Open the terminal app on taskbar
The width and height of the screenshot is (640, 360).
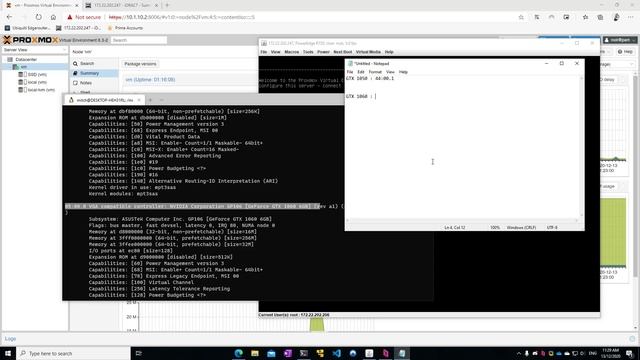coord(304,353)
